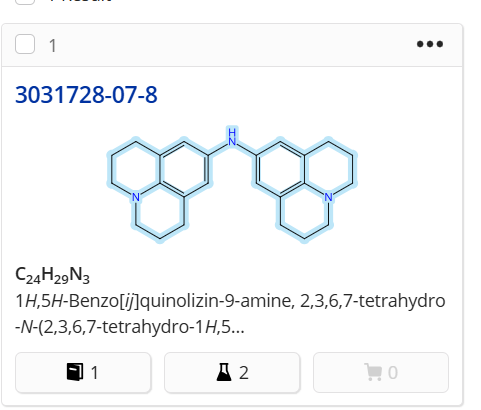Click the molecular formula C24H29N3
Image resolution: width=481 pixels, height=410 pixels.
(52, 275)
